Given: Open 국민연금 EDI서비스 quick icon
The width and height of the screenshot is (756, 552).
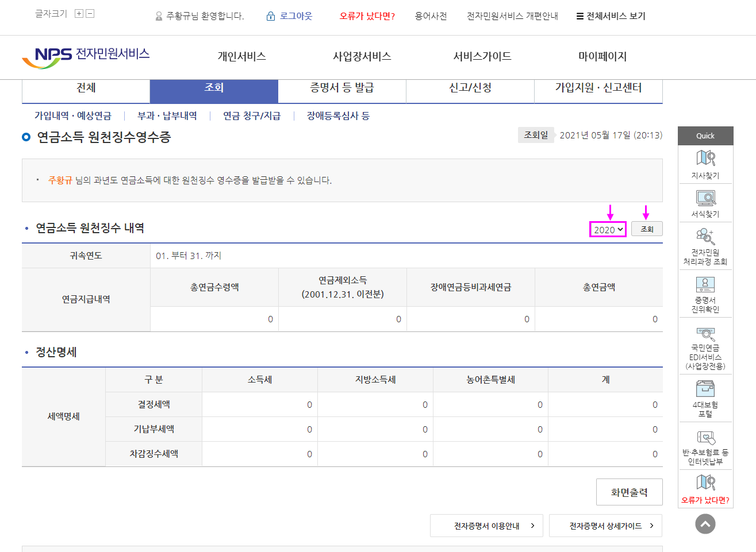Looking at the screenshot, I should tap(705, 334).
